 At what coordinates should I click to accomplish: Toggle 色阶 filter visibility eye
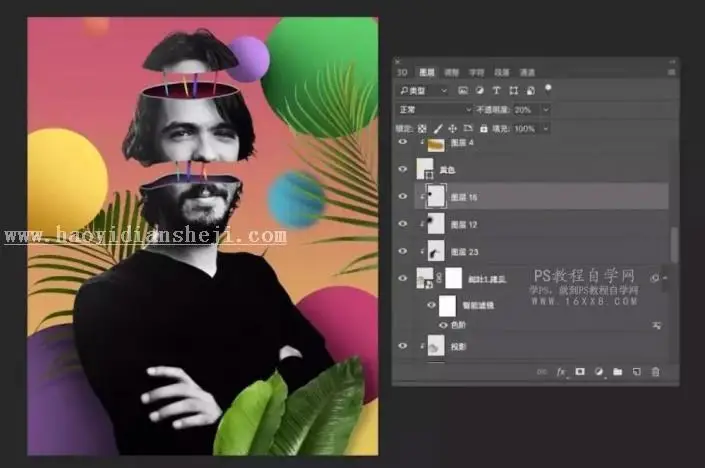click(443, 325)
